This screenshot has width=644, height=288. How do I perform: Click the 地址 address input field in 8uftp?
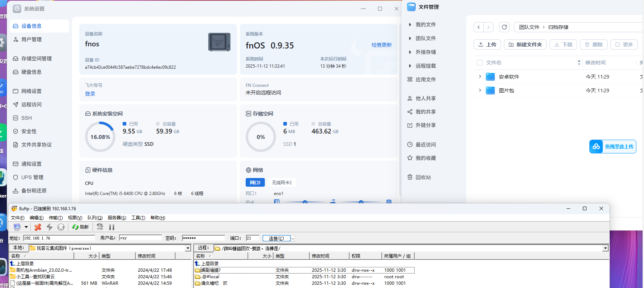point(59,238)
